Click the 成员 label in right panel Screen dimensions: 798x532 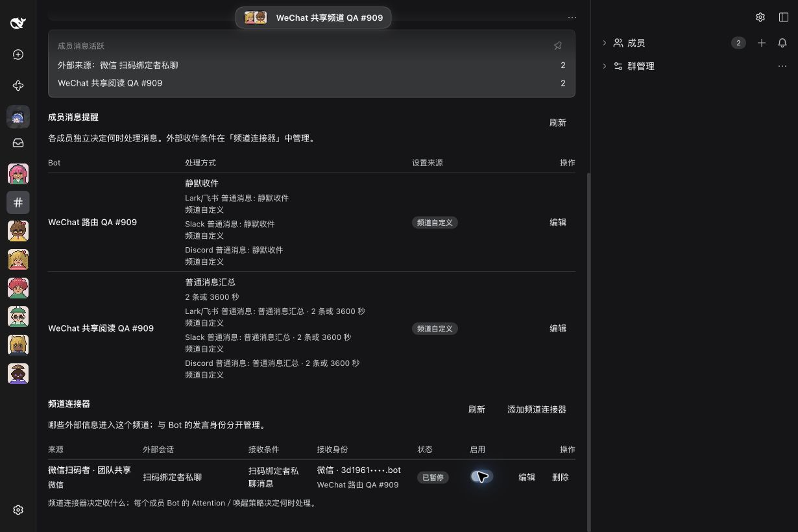[x=636, y=43]
